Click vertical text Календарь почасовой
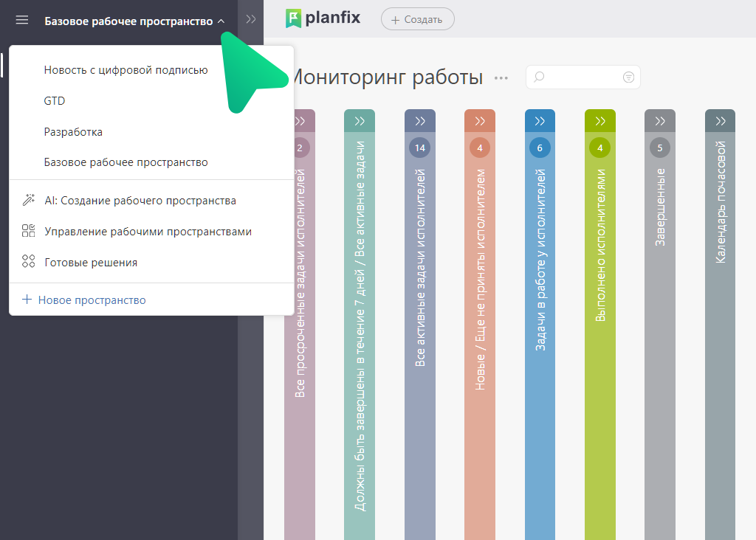The width and height of the screenshot is (756, 540). 721,202
